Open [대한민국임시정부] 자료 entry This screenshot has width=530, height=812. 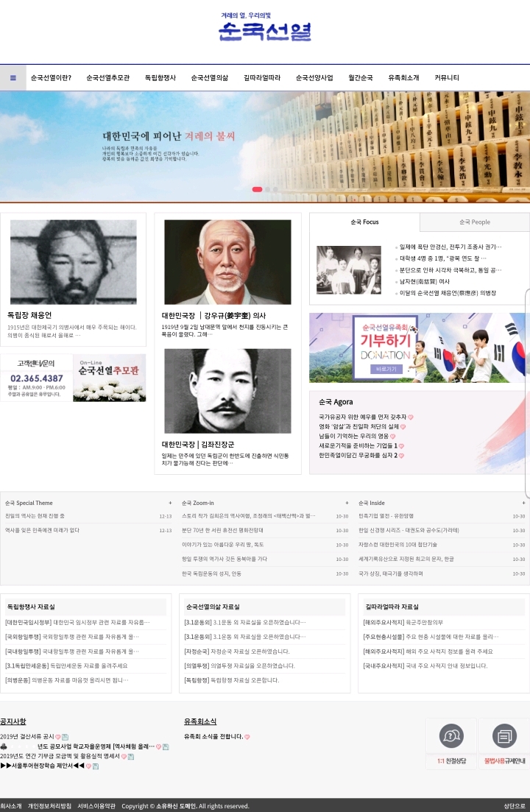click(77, 623)
